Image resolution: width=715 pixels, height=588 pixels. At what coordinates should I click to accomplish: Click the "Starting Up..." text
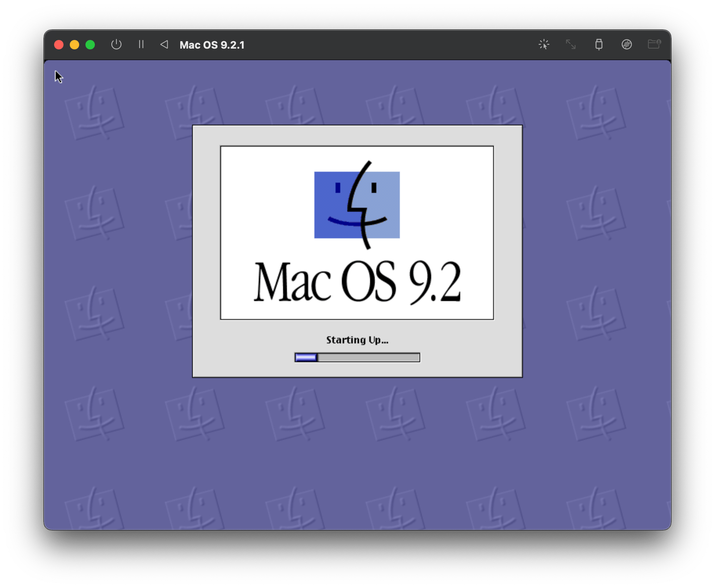pos(357,340)
